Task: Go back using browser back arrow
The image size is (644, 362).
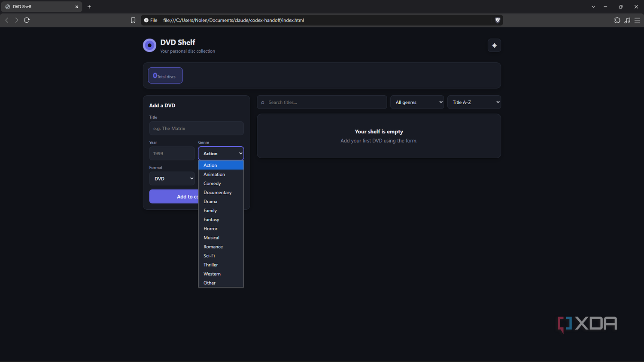Action: click(7, 20)
